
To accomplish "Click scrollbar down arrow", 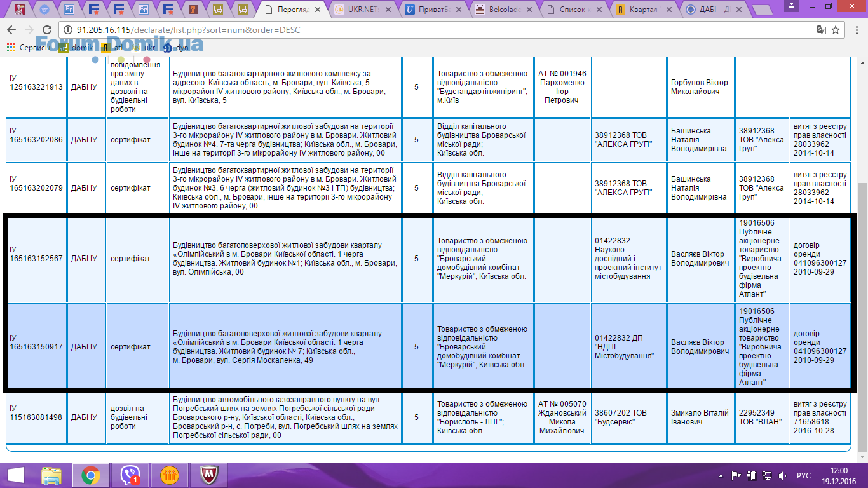I will [x=862, y=457].
